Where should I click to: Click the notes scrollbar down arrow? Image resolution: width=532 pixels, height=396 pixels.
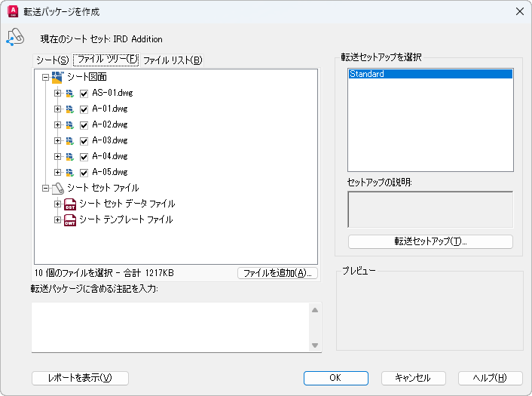(315, 345)
